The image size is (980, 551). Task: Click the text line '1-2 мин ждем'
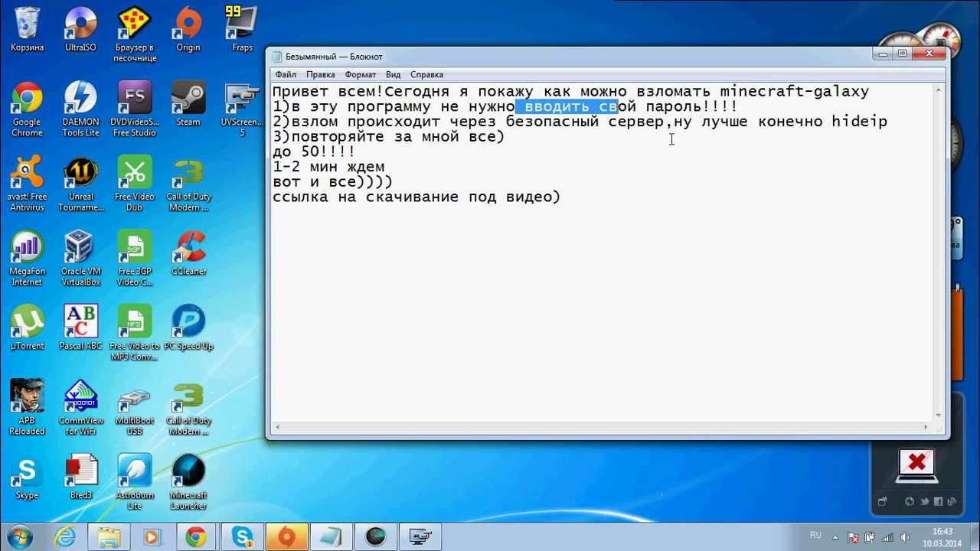coord(328,167)
